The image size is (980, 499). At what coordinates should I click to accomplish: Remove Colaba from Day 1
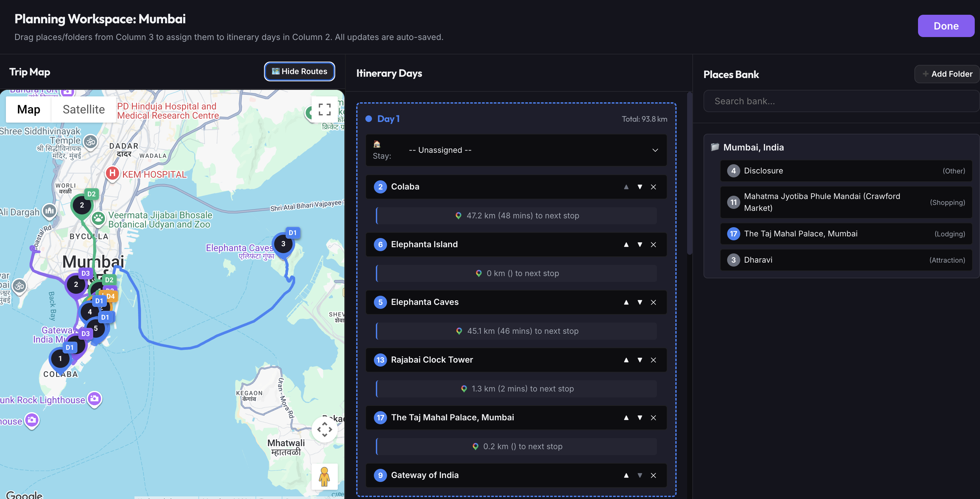(x=653, y=187)
